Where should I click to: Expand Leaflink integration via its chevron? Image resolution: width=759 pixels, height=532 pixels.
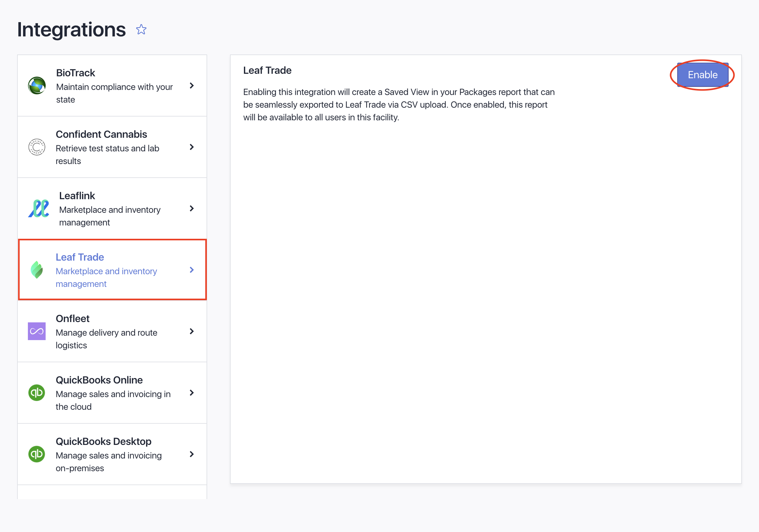click(x=192, y=208)
